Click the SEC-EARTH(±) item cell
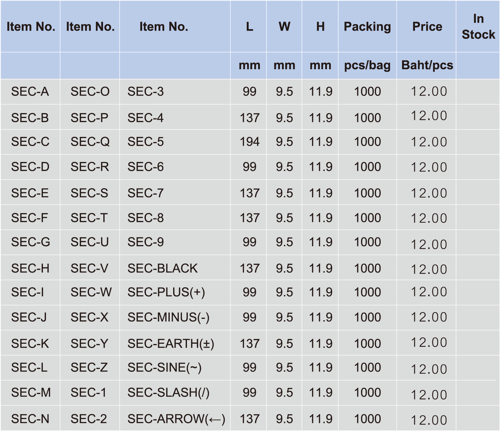 tap(171, 343)
